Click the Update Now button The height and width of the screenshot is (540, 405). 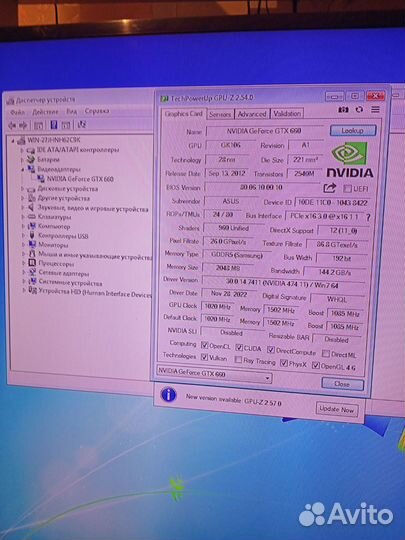coord(337,409)
